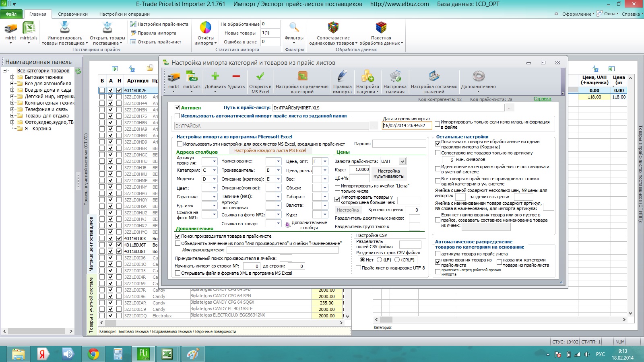The height and width of the screenshot is (362, 644).
Task: Click the price list path browse button
Action: tap(510, 108)
